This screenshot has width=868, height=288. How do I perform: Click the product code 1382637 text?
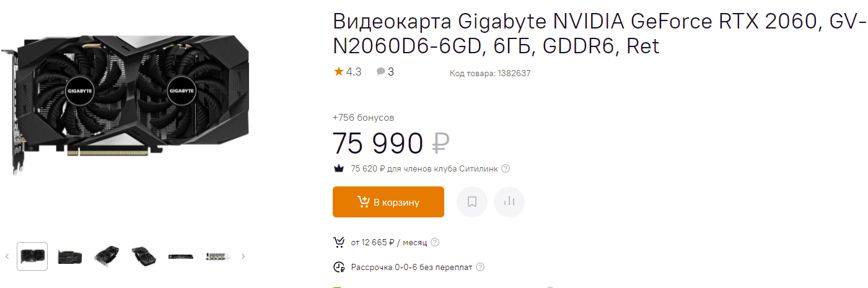pos(490,73)
